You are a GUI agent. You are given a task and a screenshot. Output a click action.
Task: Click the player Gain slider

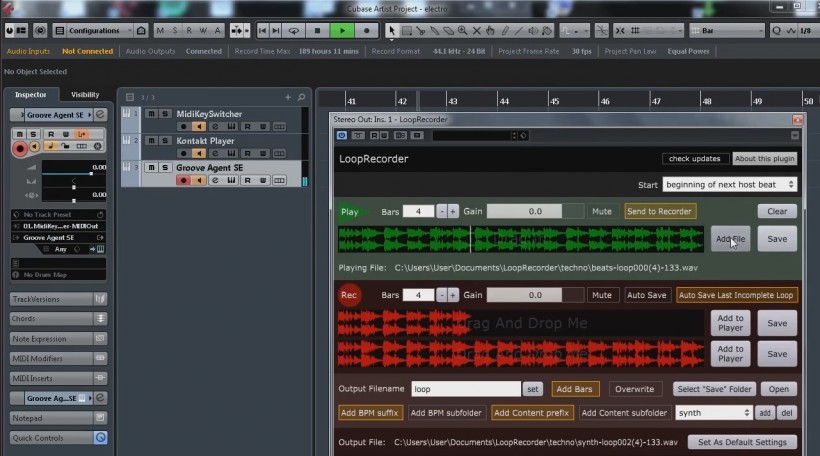pyautogui.click(x=535, y=211)
